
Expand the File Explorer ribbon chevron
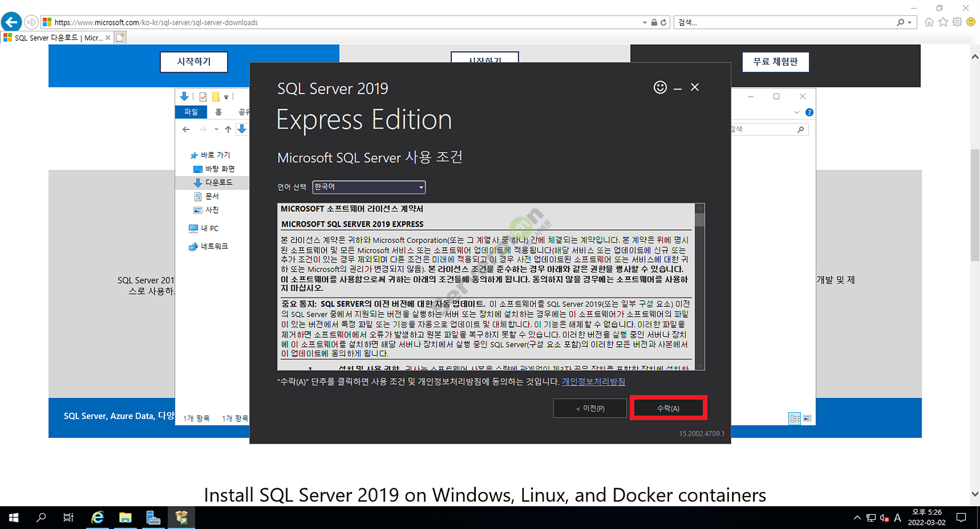pyautogui.click(x=797, y=113)
